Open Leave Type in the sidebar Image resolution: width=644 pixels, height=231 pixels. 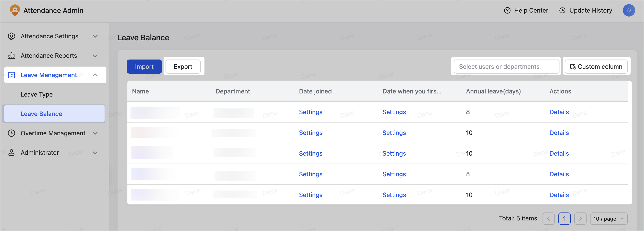pyautogui.click(x=37, y=94)
